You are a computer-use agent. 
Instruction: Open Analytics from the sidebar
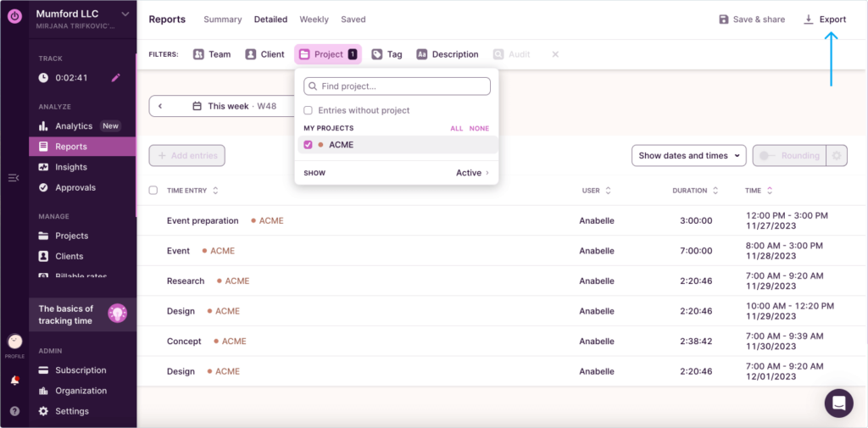click(x=74, y=126)
